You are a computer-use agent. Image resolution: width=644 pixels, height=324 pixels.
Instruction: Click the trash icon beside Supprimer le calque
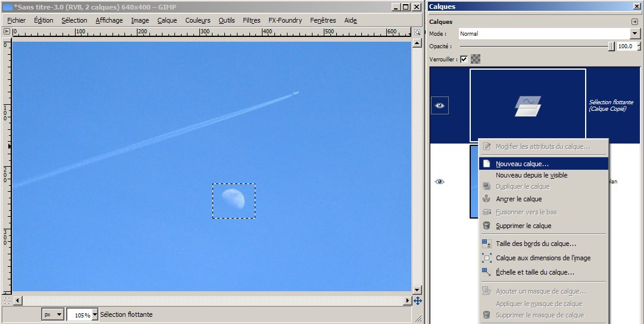(486, 226)
